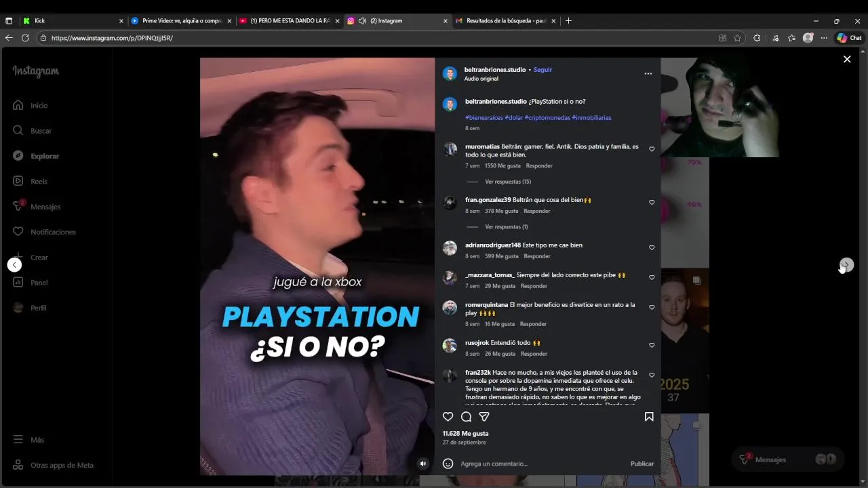The width and height of the screenshot is (868, 488).
Task: Open Otras apps de Meta
Action: click(x=53, y=466)
